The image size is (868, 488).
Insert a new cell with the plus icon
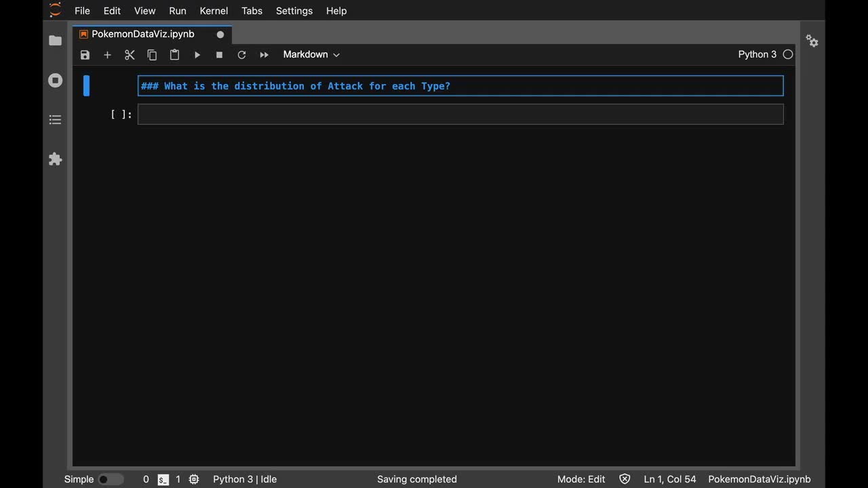(107, 55)
